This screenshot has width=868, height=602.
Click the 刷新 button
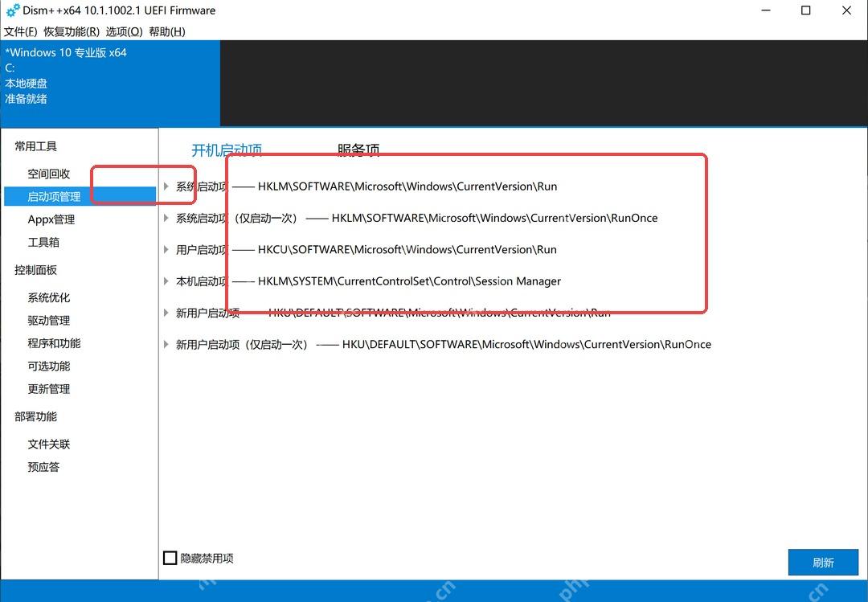[823, 563]
